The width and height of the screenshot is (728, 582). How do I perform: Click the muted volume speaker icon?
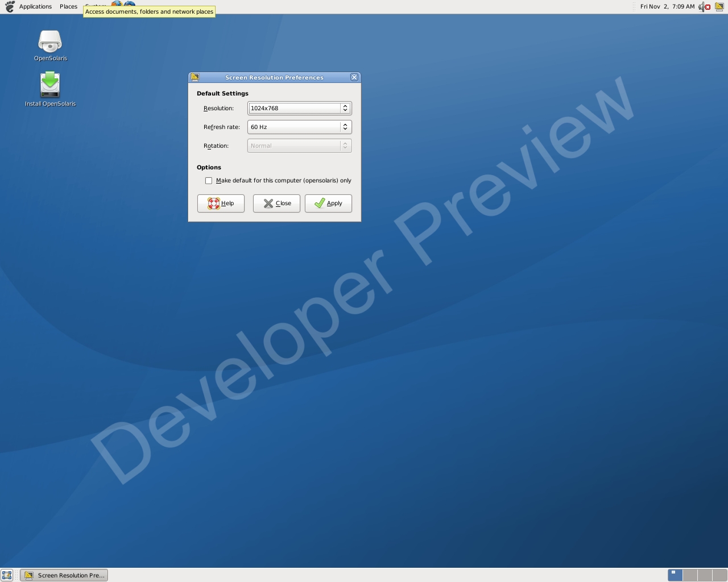[x=704, y=7]
